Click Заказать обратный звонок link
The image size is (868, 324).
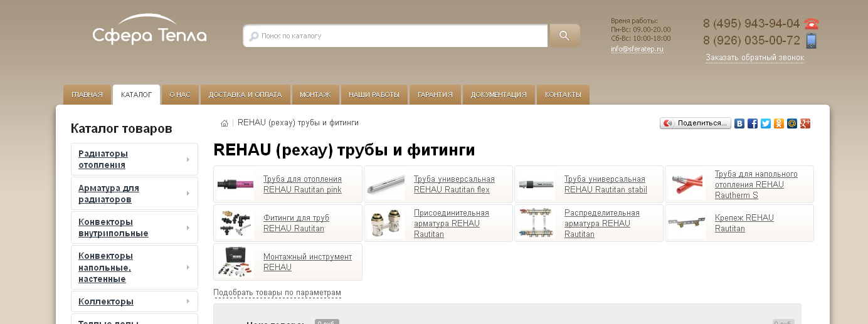coord(754,58)
